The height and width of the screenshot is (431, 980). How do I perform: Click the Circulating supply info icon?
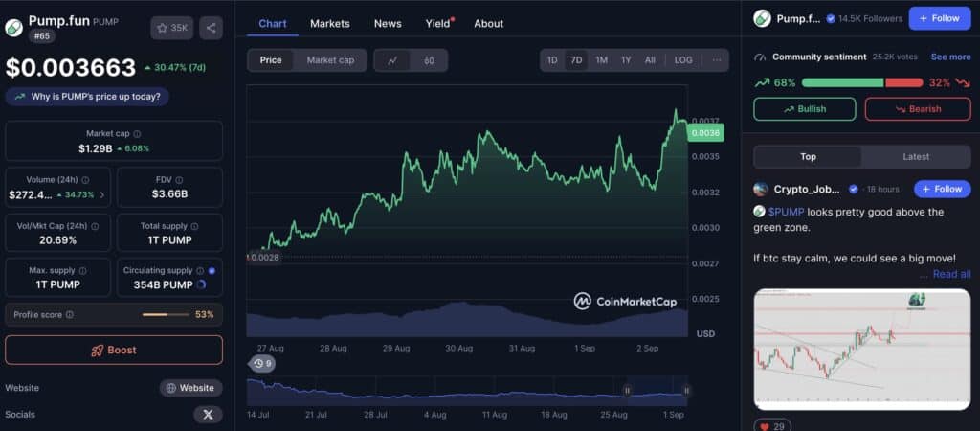point(200,271)
